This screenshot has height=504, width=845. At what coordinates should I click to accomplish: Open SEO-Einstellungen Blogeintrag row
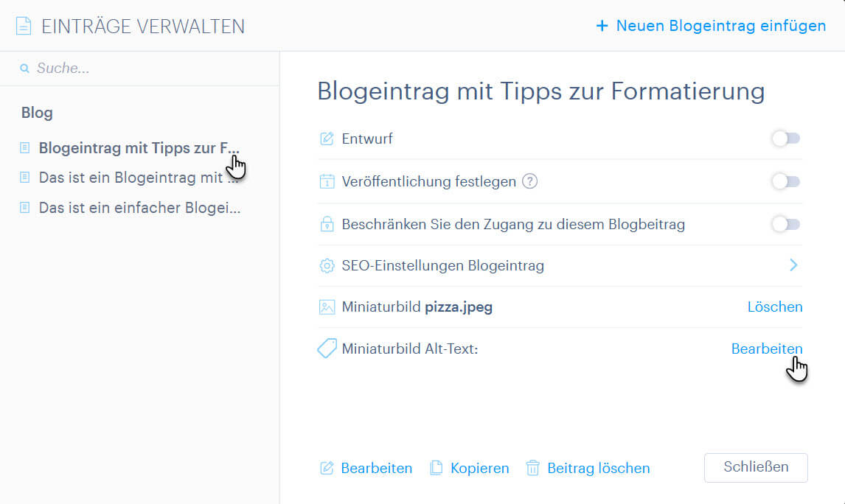[x=560, y=265]
